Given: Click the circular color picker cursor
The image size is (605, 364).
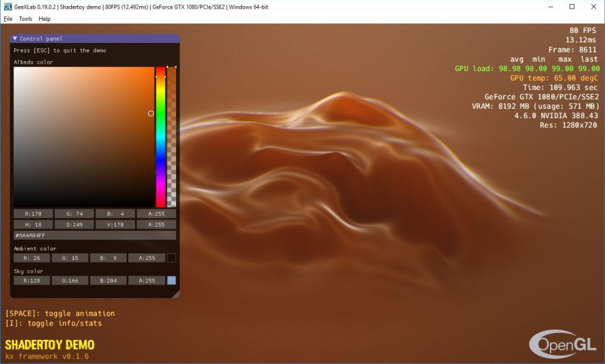Looking at the screenshot, I should click(151, 113).
